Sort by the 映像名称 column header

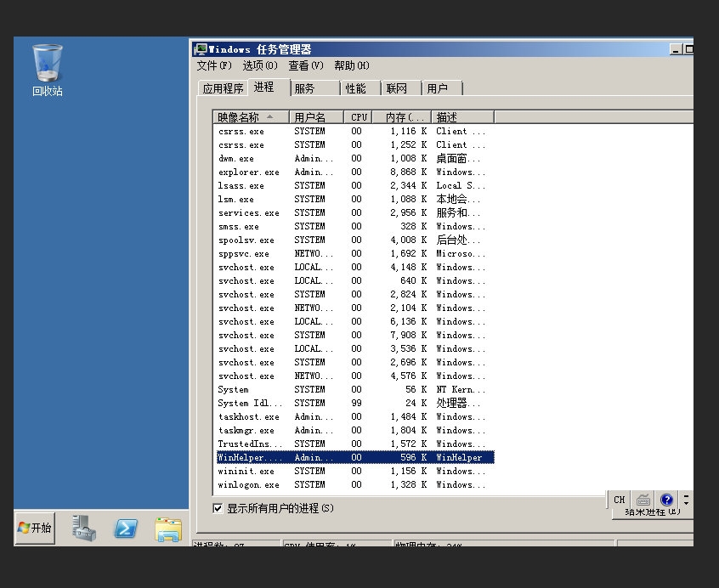click(252, 117)
